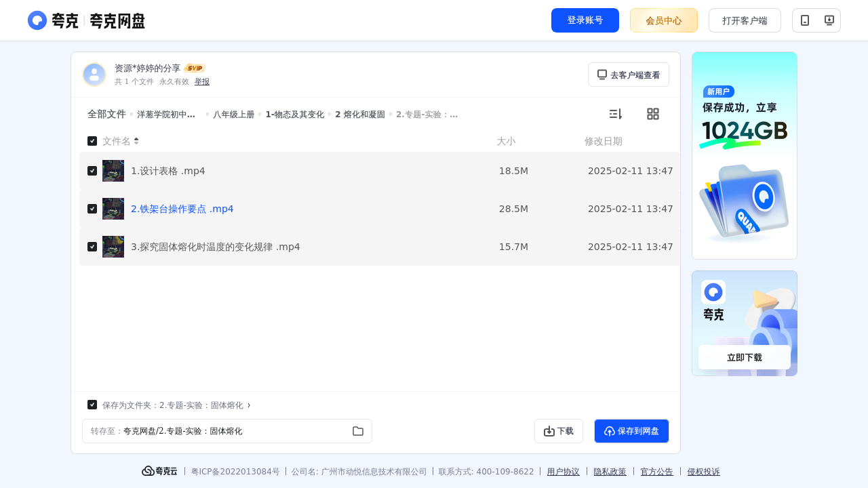Go to 八年级上册 breadcrumb
The width and height of the screenshot is (868, 488).
tap(234, 115)
